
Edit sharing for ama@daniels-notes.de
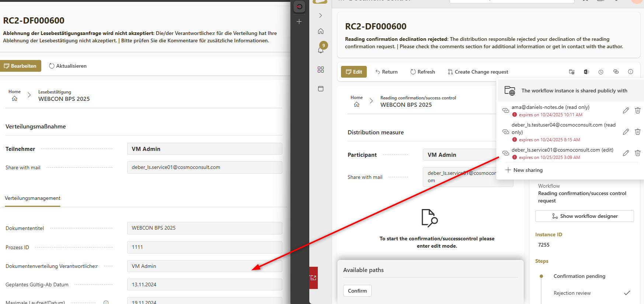coord(626,110)
